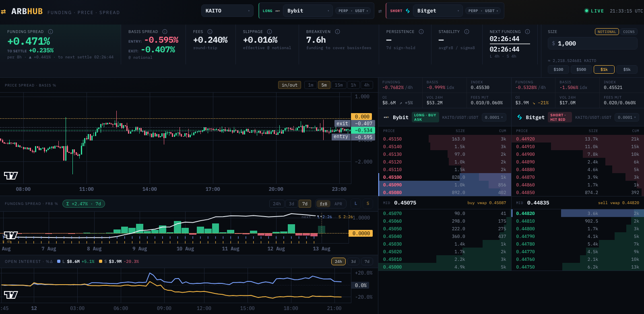Switch size mode to COINS

coord(629,32)
